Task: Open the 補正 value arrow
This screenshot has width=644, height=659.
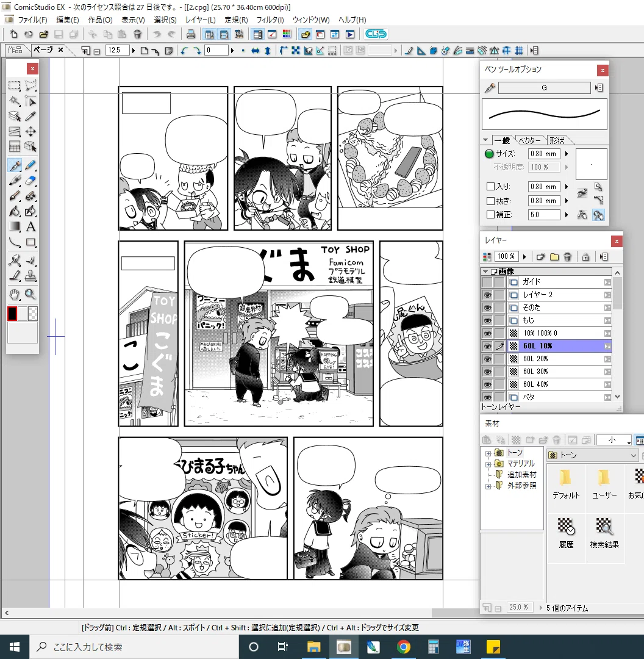Action: tap(567, 214)
